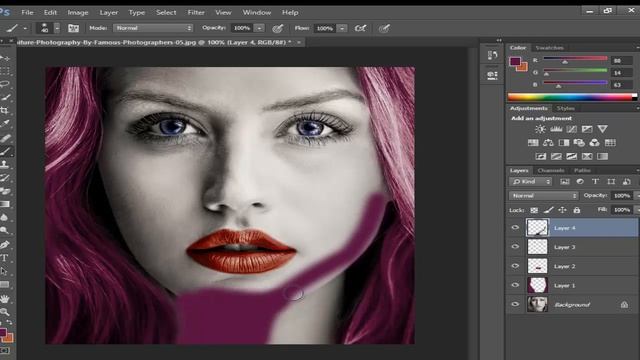Switch to the Channels tab
Image resolution: width=640 pixels, height=360 pixels.
551,170
